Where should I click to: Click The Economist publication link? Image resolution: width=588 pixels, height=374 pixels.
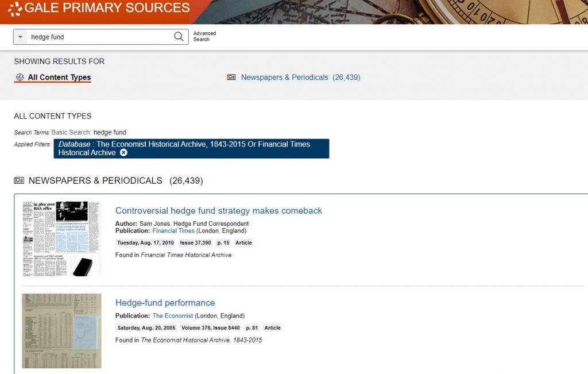pos(172,316)
